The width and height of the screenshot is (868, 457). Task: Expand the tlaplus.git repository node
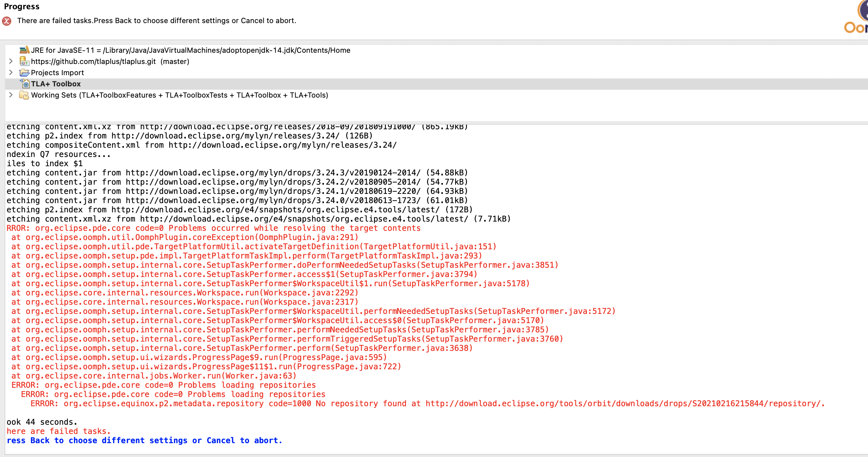click(11, 61)
